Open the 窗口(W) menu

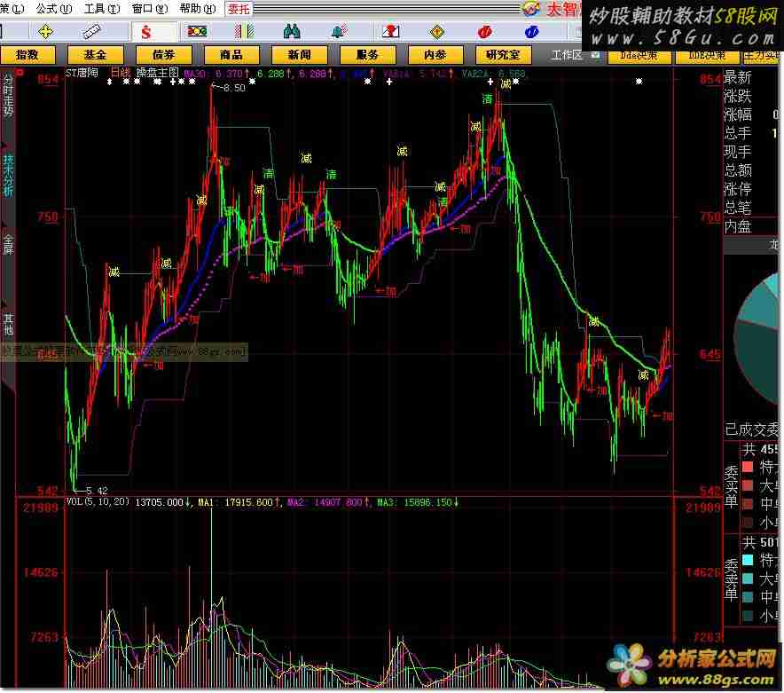pos(150,9)
